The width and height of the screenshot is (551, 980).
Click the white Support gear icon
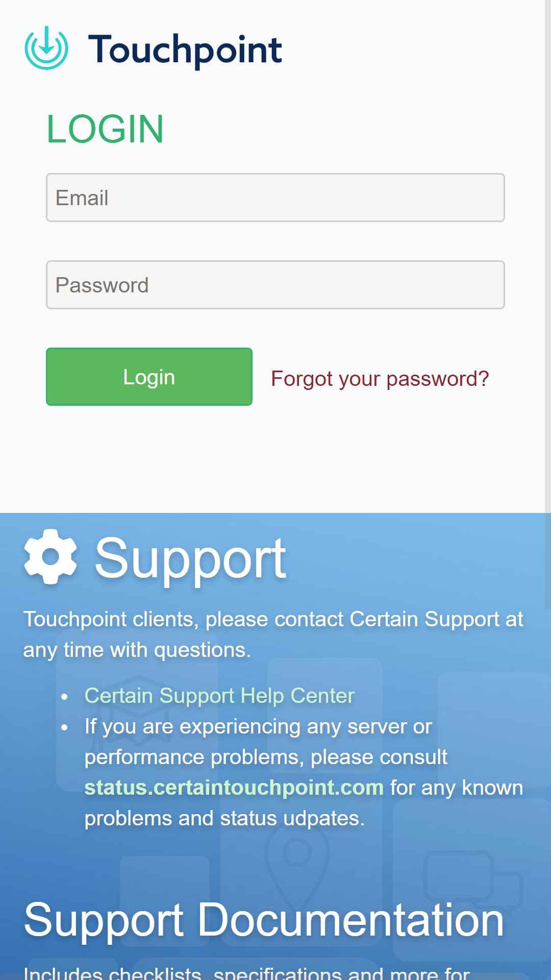click(x=51, y=557)
